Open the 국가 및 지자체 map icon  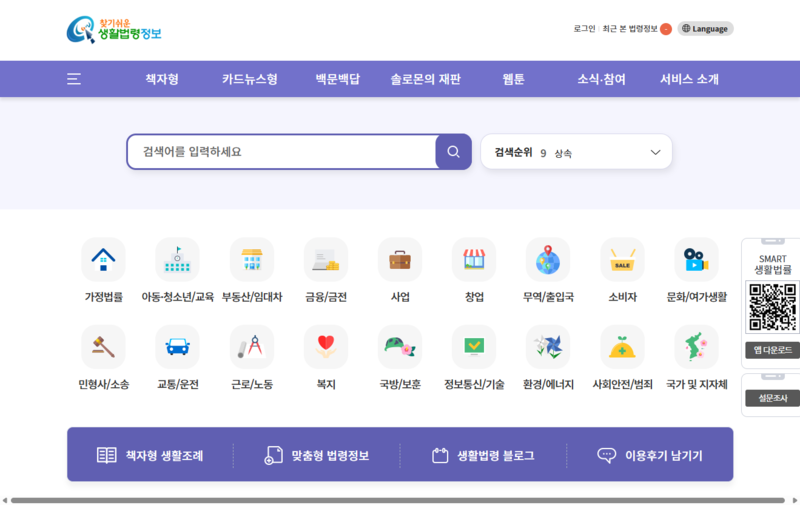point(696,347)
